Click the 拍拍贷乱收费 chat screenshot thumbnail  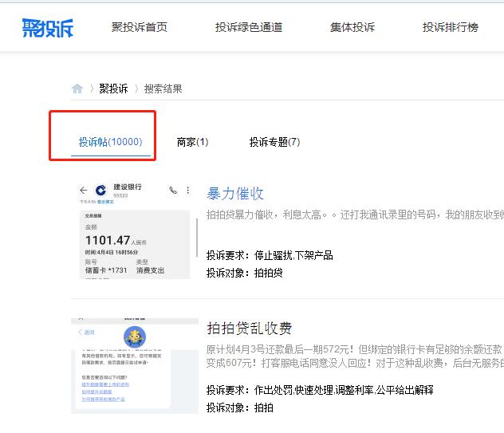[x=135, y=366]
